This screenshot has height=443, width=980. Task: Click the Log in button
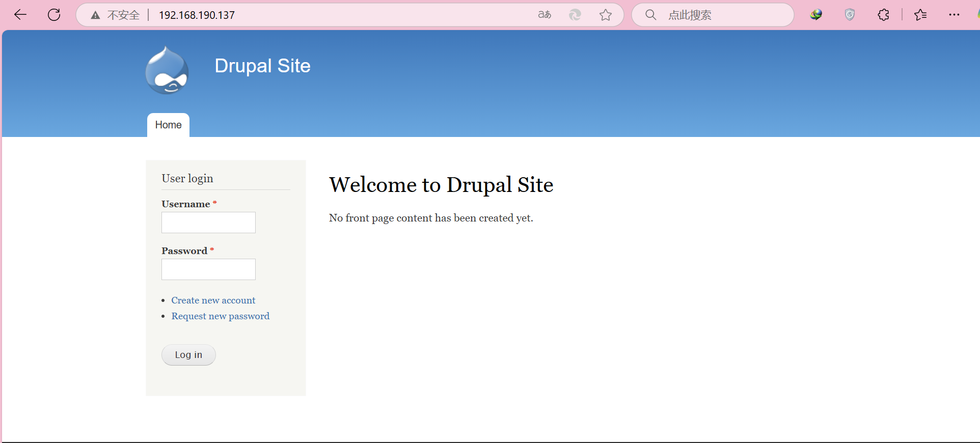coord(188,355)
